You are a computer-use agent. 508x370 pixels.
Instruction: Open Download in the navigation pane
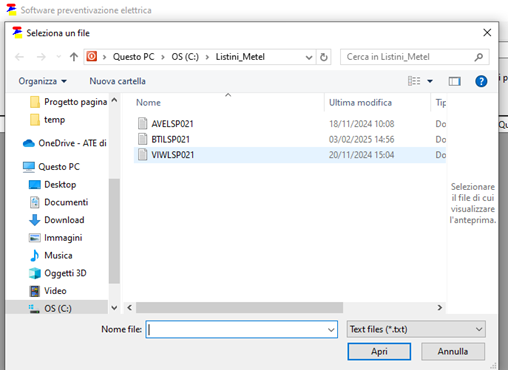[57, 220]
